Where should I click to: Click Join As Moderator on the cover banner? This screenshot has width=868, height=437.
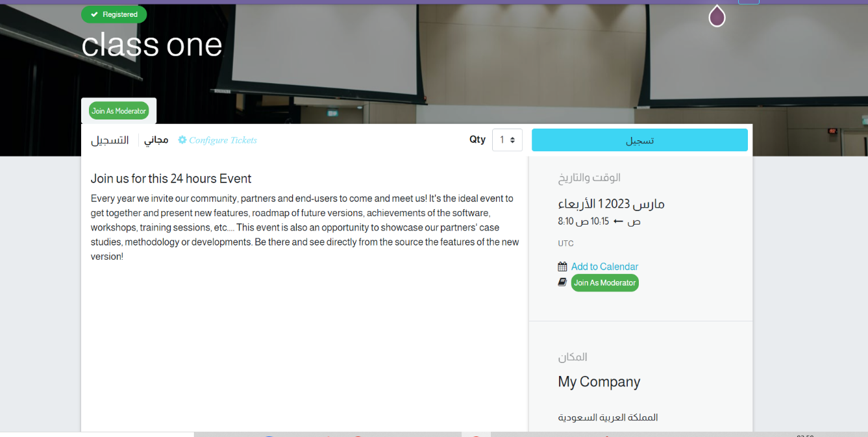[x=119, y=111]
